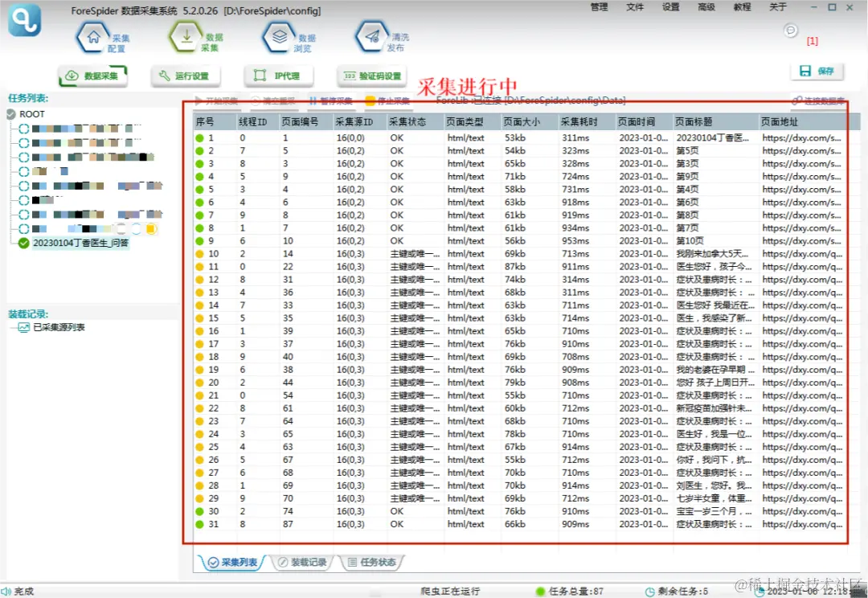Open the 采集配置 home hexagon icon

[93, 37]
